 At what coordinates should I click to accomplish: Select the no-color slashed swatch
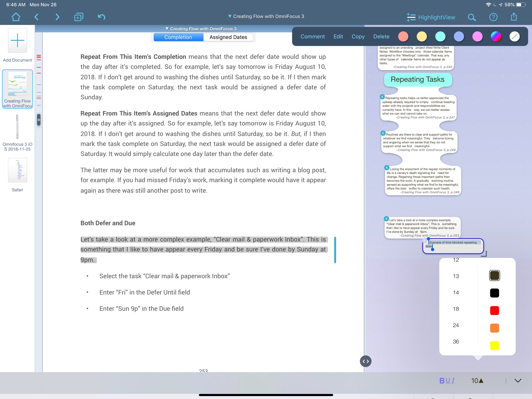514,37
